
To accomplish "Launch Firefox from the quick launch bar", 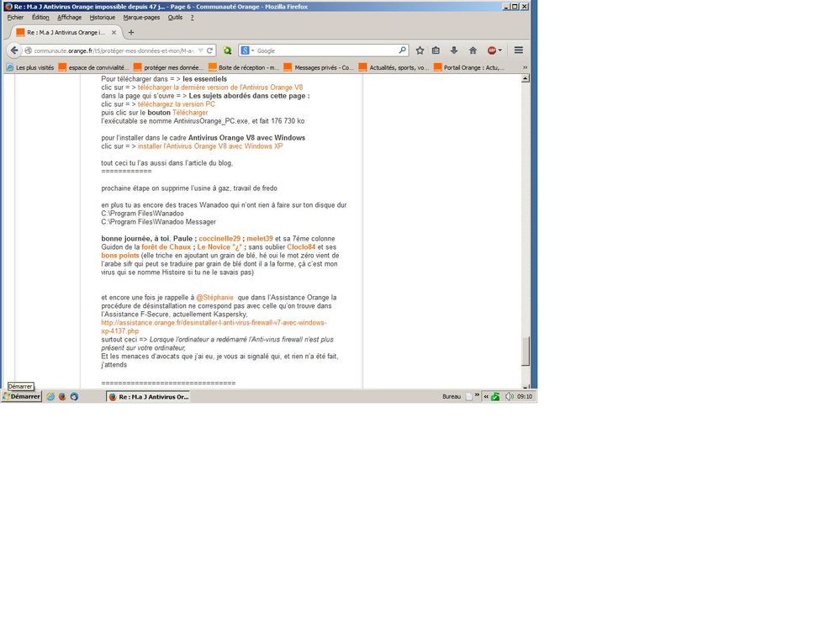I will 62,396.
